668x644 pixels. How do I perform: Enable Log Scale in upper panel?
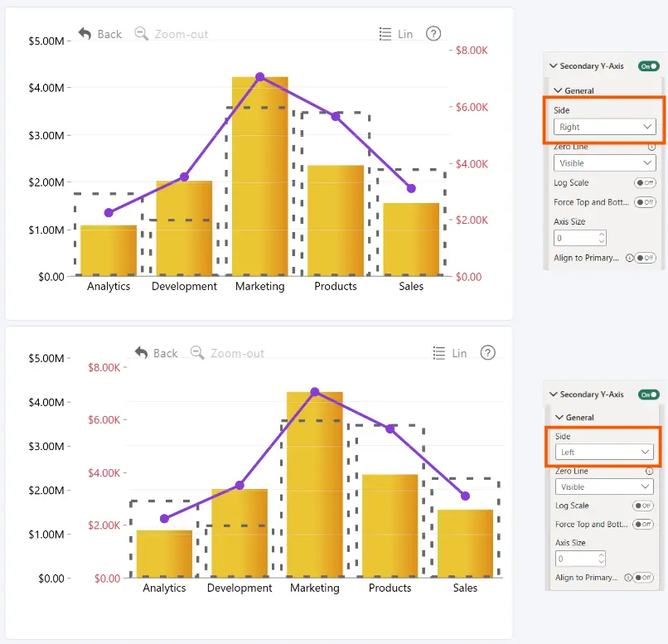[645, 182]
